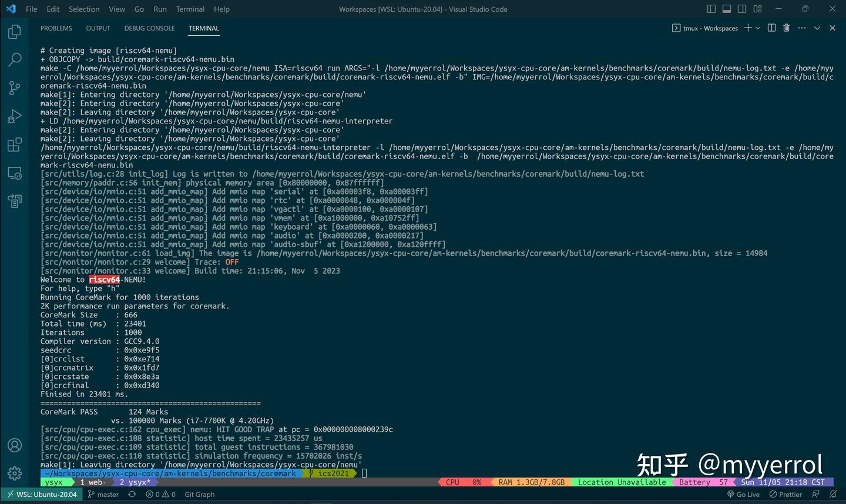
Task: Click the 'tmux - Workspaces' terminal label
Action: point(705,28)
